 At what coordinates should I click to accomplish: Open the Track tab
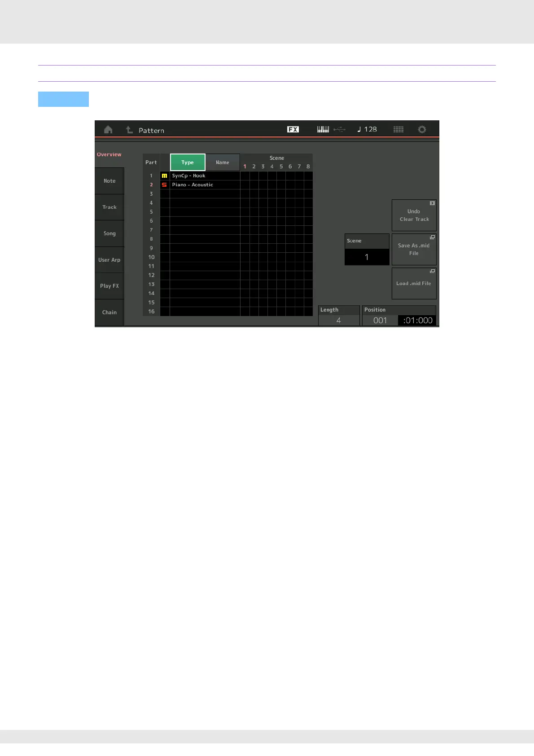tap(109, 207)
